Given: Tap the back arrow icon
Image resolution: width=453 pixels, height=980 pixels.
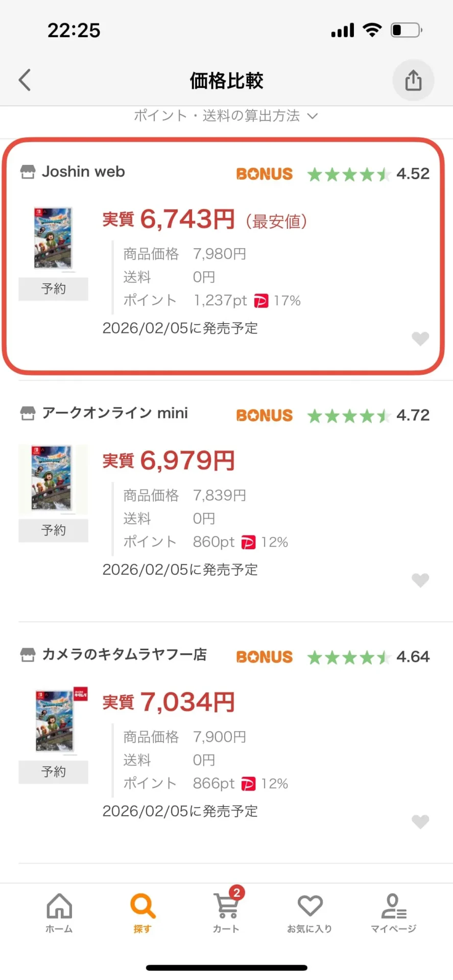Looking at the screenshot, I should 25,80.
